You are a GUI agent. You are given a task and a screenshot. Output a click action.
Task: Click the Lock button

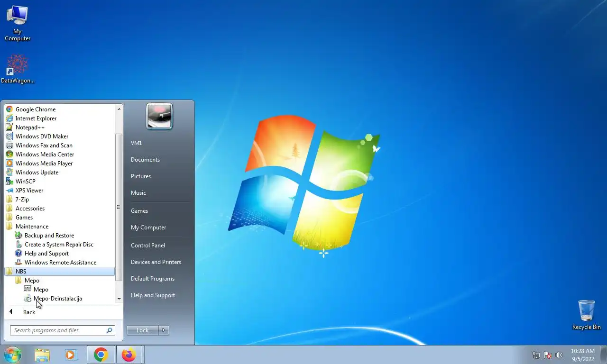[143, 330]
